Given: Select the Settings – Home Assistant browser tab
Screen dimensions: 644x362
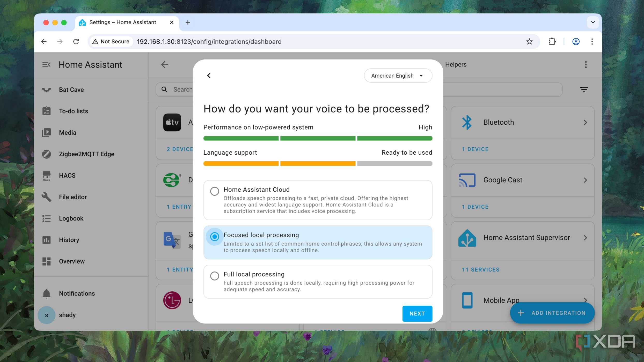Looking at the screenshot, I should tap(127, 22).
